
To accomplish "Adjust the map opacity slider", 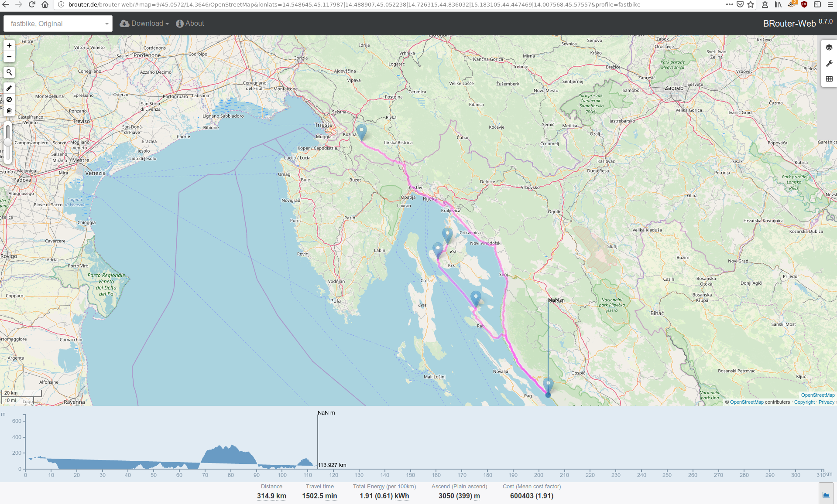I will pos(8,142).
